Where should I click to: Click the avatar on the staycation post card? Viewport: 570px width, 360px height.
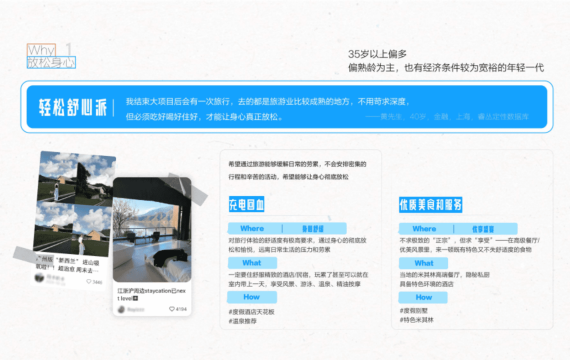[x=121, y=309]
